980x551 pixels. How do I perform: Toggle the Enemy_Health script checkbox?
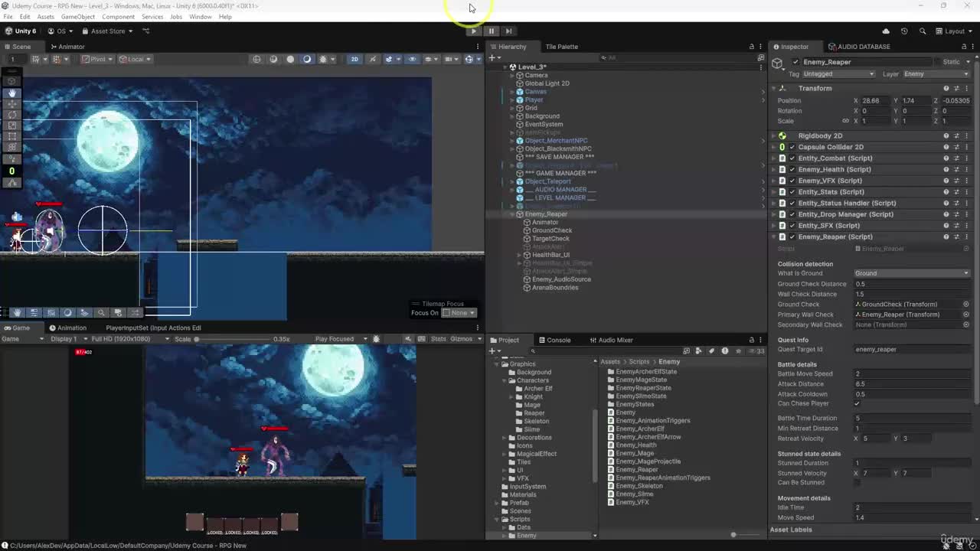(792, 170)
